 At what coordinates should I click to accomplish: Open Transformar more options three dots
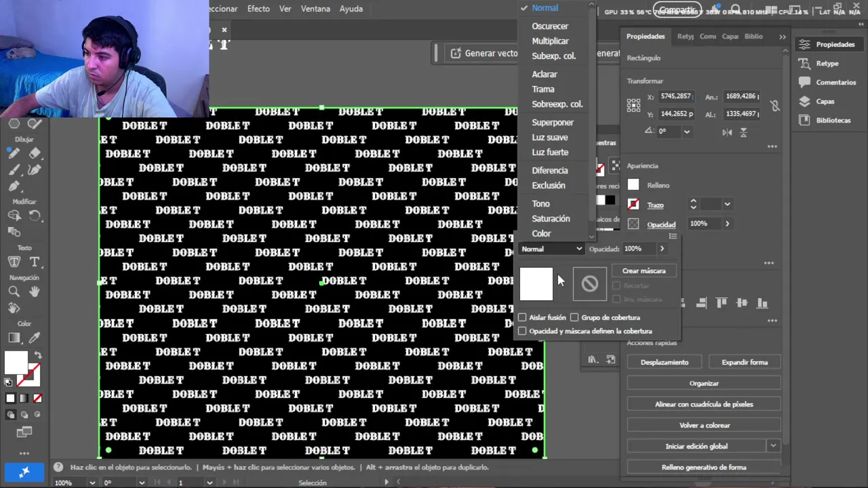pyautogui.click(x=772, y=146)
